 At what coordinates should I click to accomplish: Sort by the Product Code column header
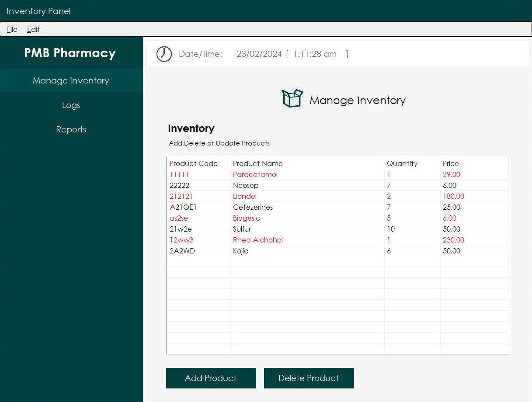(198, 163)
